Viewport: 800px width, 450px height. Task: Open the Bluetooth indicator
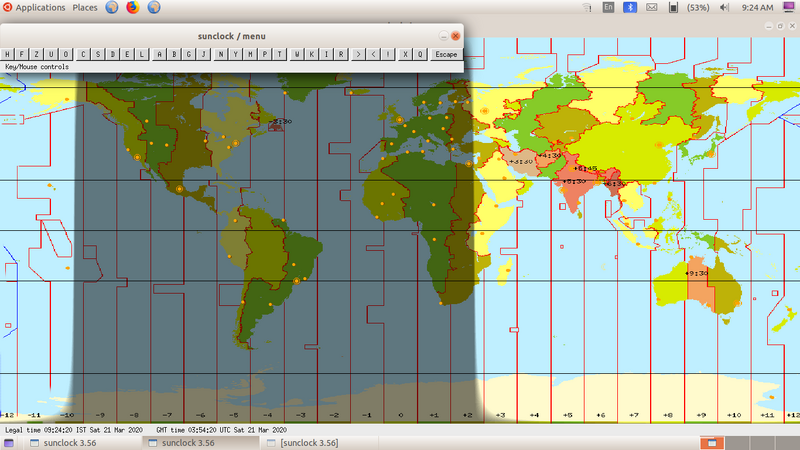coord(630,7)
